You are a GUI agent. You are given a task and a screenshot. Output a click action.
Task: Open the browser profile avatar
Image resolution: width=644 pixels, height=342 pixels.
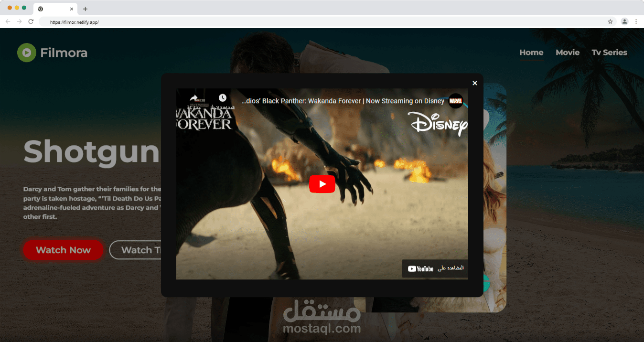pyautogui.click(x=624, y=21)
